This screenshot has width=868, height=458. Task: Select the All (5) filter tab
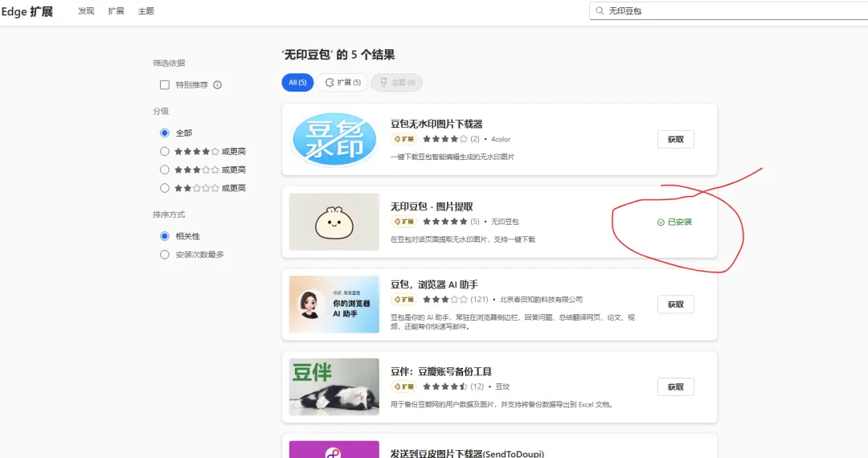(x=298, y=83)
